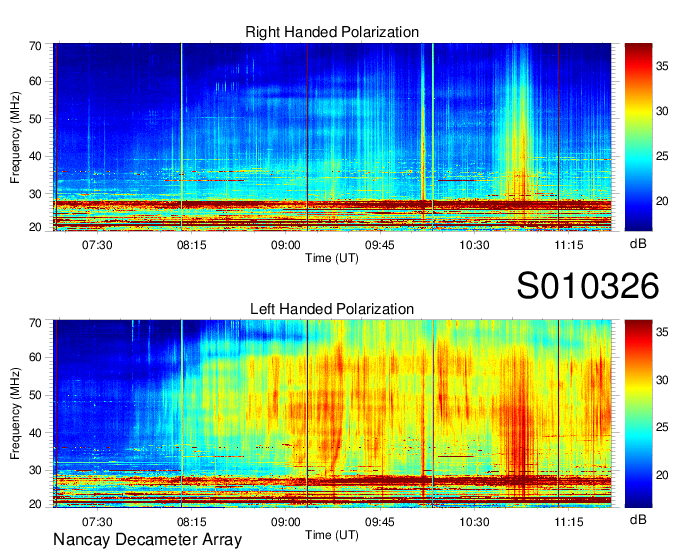Viewport: 680px width, 552px height.
Task: Click Frequency (MHz) label of the Left Handed plot
Action: pos(15,414)
